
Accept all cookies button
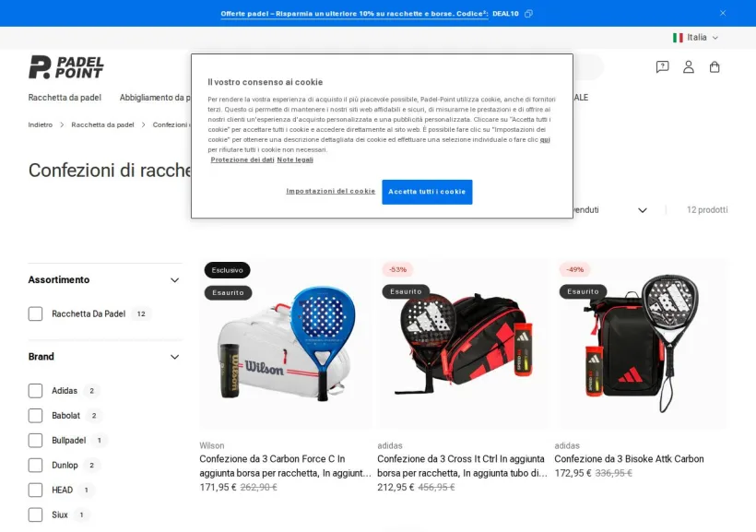(x=427, y=192)
